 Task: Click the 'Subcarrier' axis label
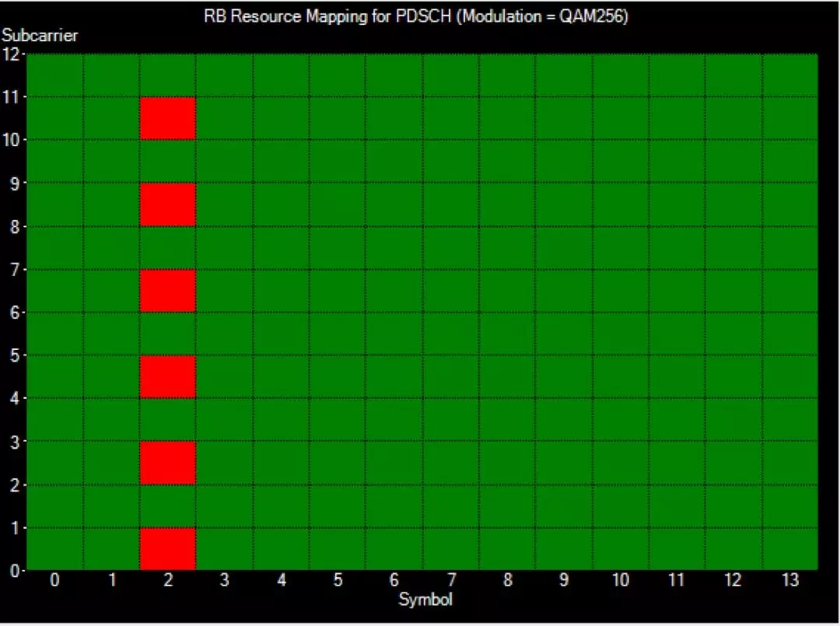click(40, 36)
